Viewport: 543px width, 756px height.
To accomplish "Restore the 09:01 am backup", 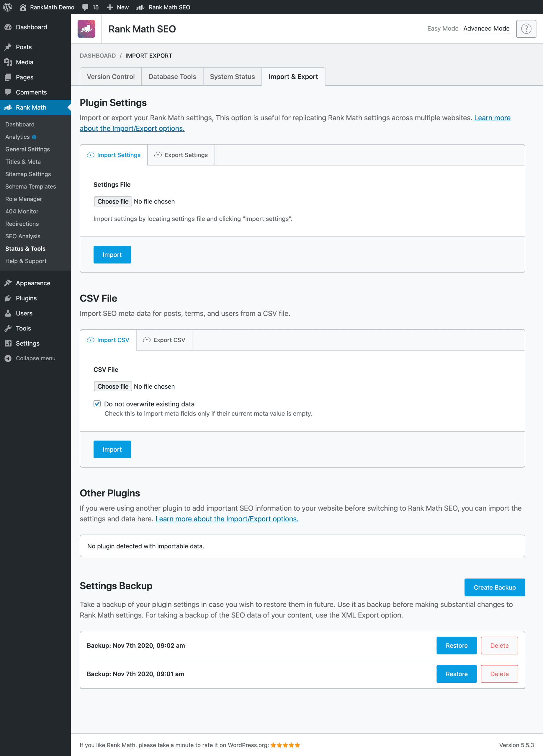I will click(x=457, y=674).
